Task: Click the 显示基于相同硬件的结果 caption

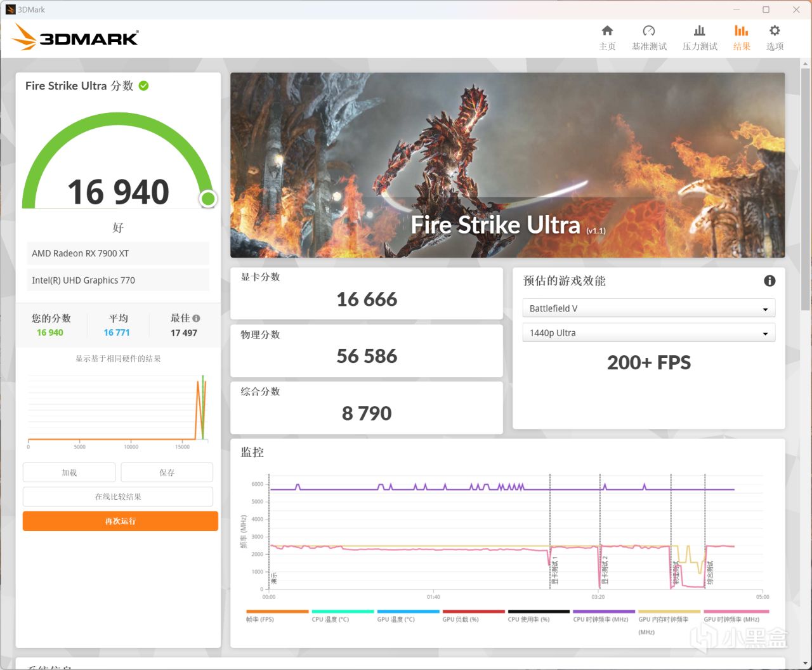Action: (118, 358)
